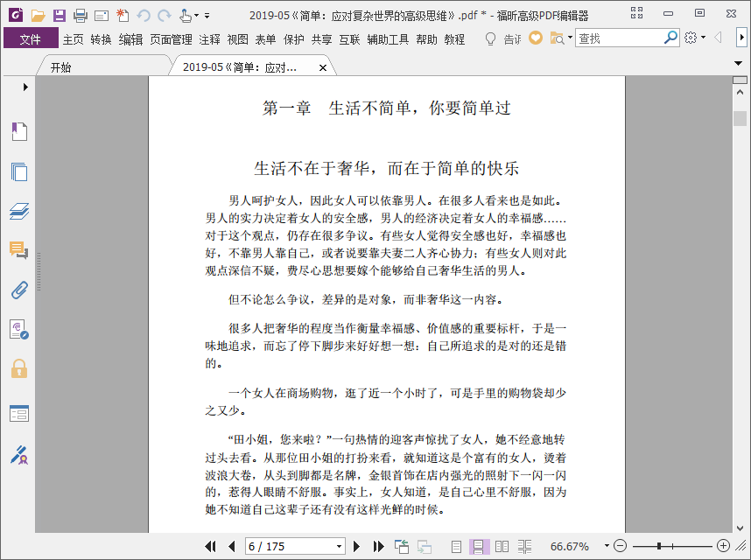751x560 pixels.
Task: Click the lightbulb Tell Me icon
Action: 490,38
